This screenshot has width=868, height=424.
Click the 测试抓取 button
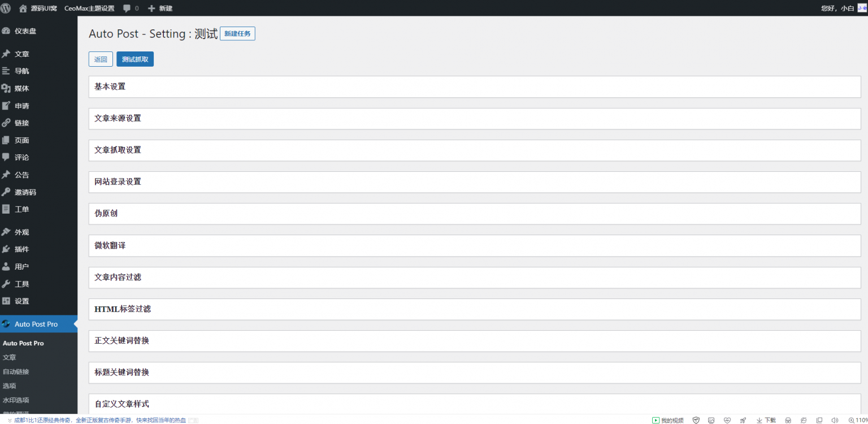pos(135,59)
